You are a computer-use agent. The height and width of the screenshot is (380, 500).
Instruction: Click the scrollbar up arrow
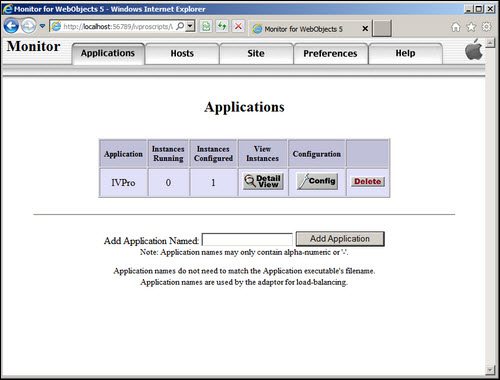[x=490, y=43]
